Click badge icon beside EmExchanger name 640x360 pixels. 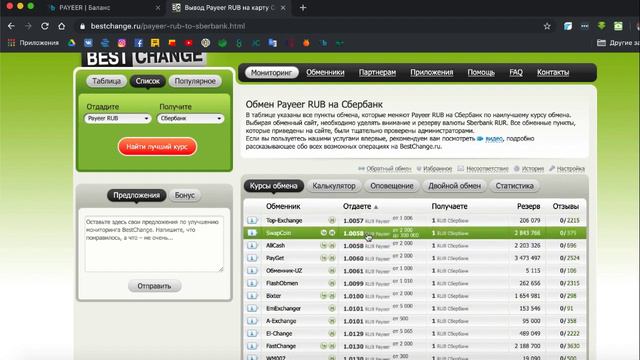point(332,309)
